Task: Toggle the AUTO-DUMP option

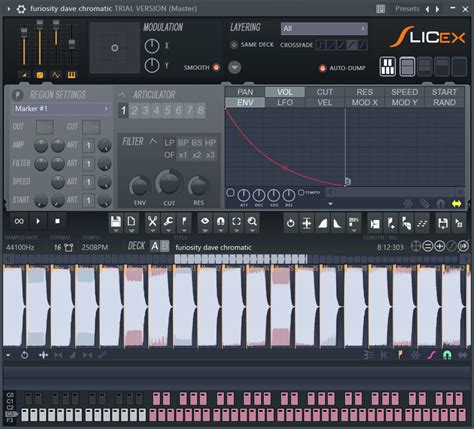Action: [x=322, y=68]
